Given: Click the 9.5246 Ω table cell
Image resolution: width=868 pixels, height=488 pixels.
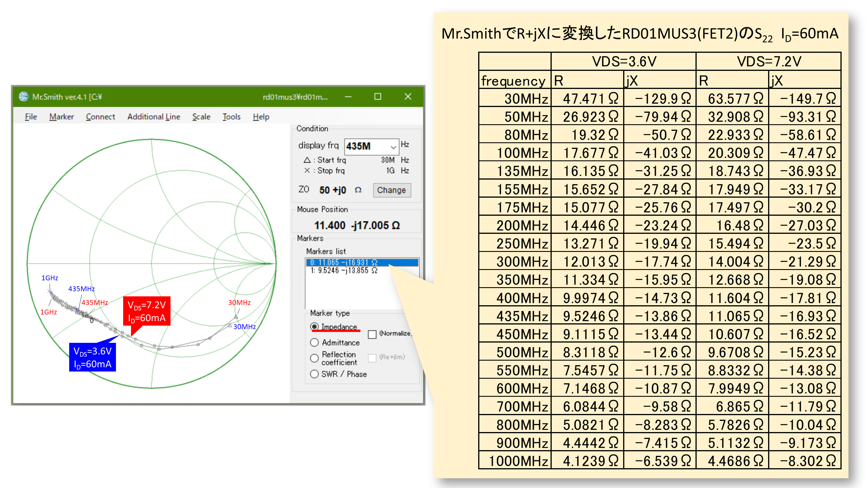Looking at the screenshot, I should 587,316.
